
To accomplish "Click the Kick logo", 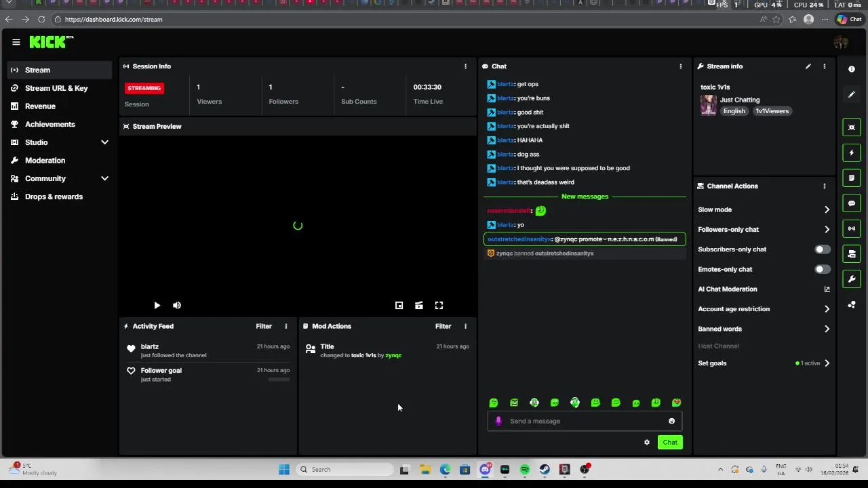I will [51, 42].
